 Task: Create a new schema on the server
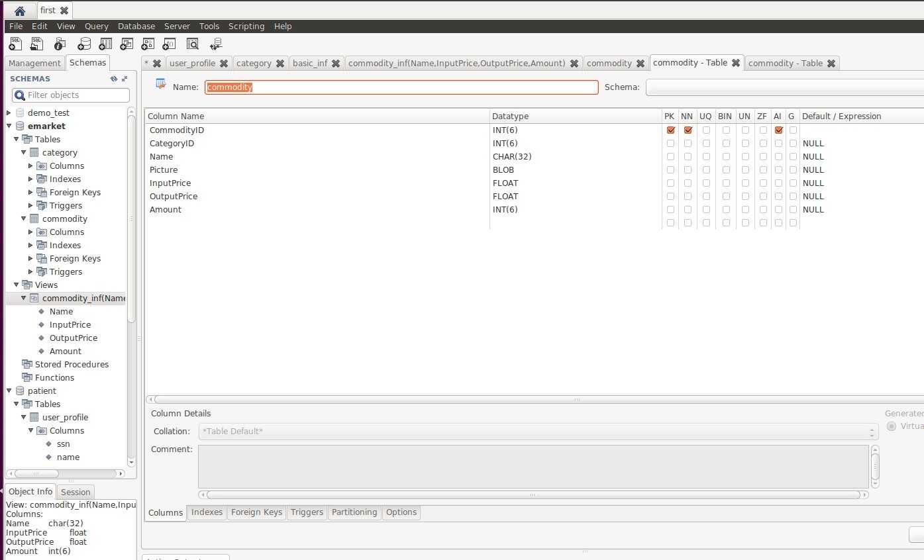coord(84,44)
